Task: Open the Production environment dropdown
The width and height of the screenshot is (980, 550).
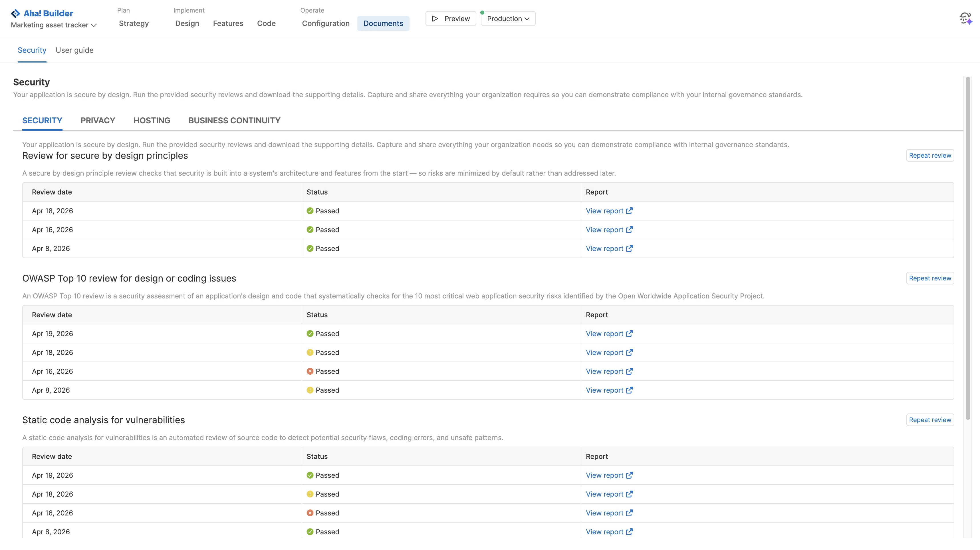Action: click(x=507, y=18)
